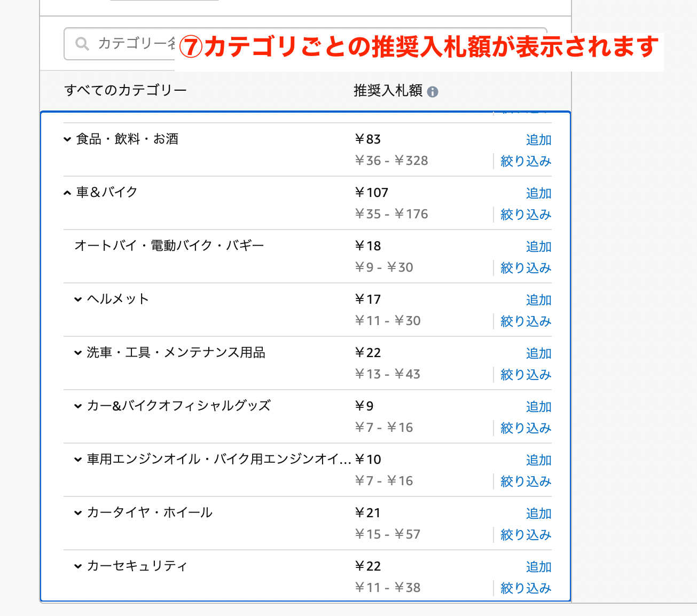
Task: Expand the カータイヤ・ホイール subcategory
Action: tap(77, 512)
